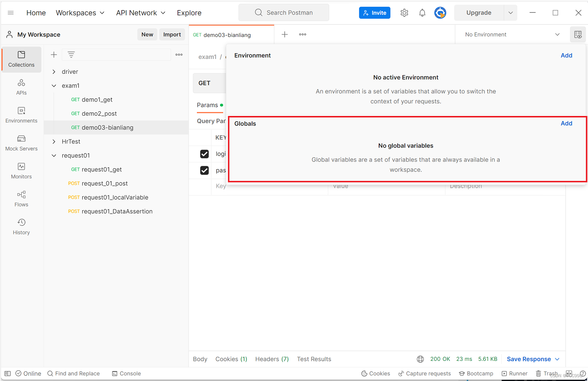
Task: Open the hamburger menu icon
Action: click(x=11, y=13)
